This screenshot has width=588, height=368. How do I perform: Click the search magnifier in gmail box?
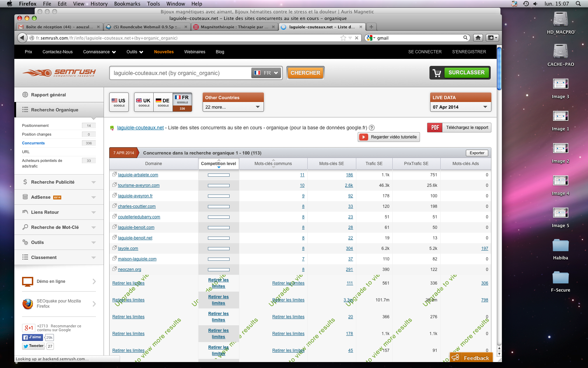465,38
